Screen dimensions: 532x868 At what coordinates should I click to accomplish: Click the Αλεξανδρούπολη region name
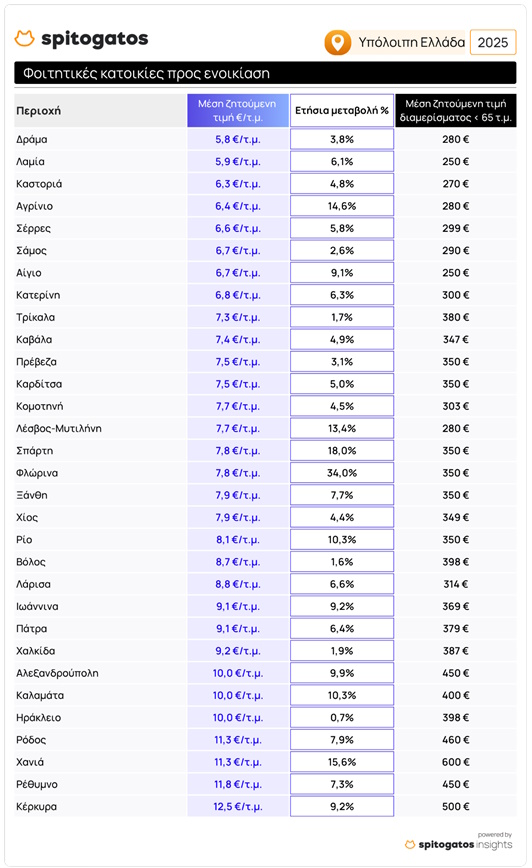(58, 673)
